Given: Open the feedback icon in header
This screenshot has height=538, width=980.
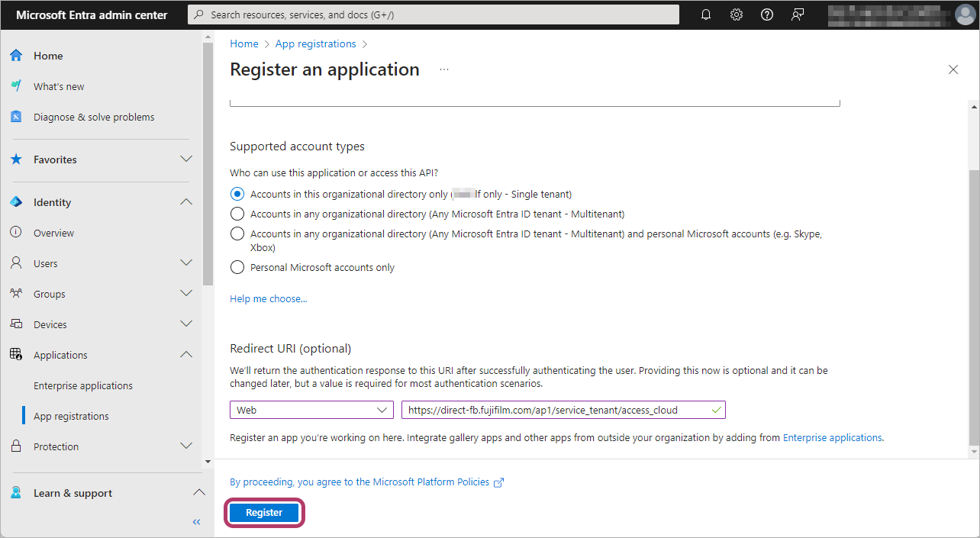Looking at the screenshot, I should pos(798,14).
